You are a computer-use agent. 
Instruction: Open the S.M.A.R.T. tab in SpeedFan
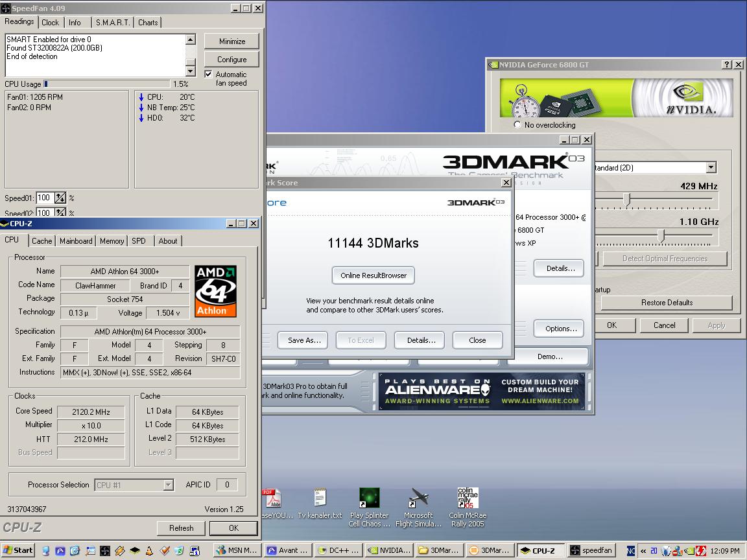pyautogui.click(x=112, y=23)
